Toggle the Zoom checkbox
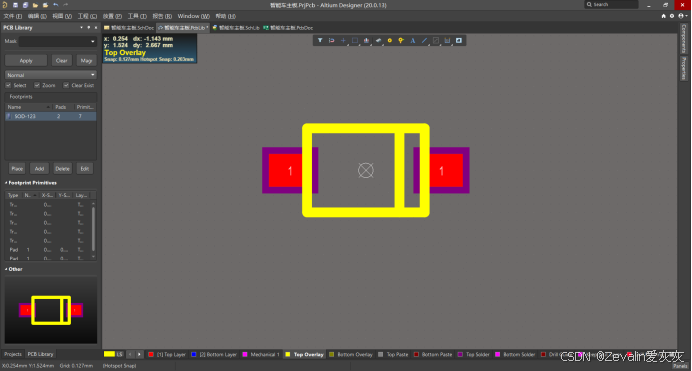 point(37,85)
